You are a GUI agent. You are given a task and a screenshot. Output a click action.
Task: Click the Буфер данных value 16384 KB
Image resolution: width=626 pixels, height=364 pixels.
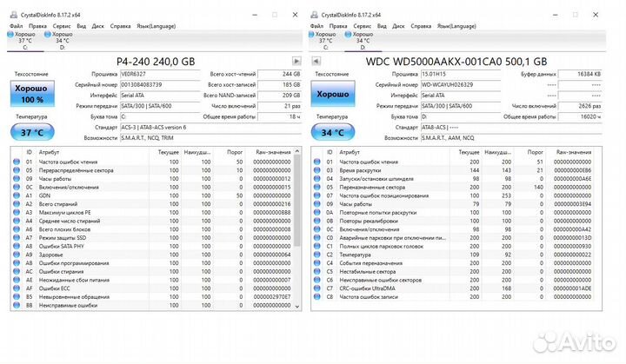580,74
